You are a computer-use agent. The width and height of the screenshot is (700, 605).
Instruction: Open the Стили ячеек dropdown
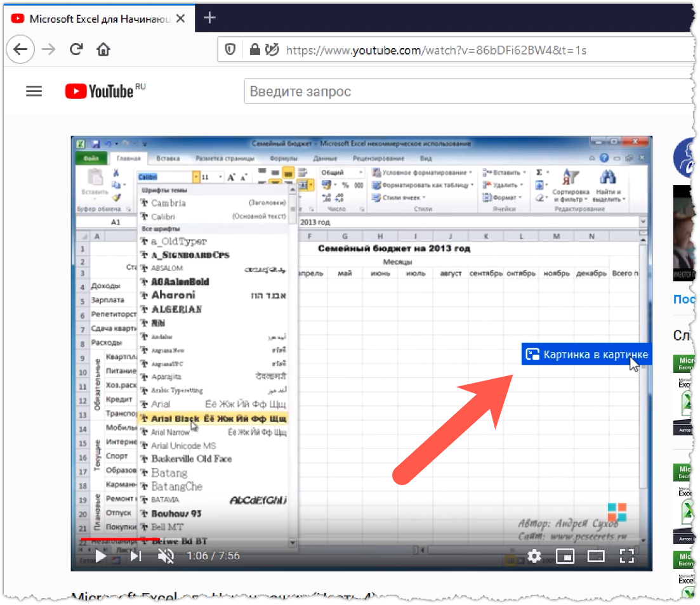tap(399, 197)
